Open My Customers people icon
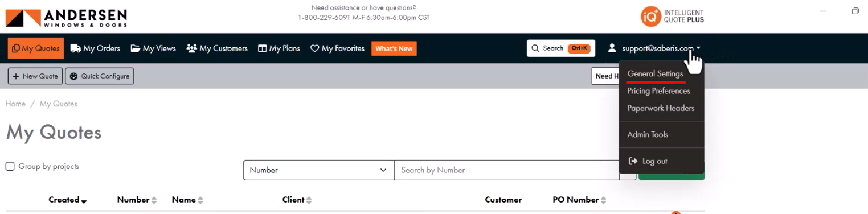868x214 pixels. 191,48
